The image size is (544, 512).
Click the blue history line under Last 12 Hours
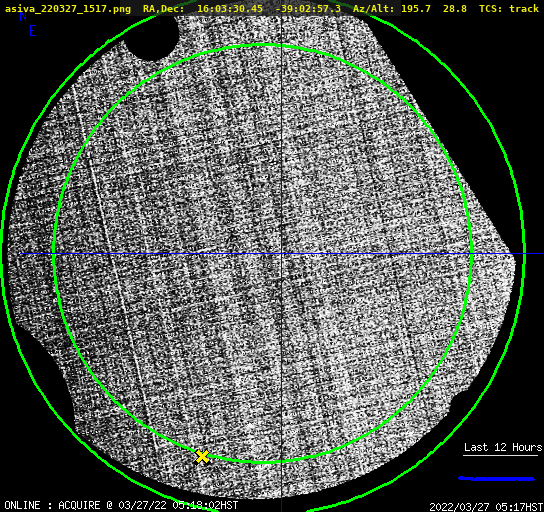pyautogui.click(x=496, y=478)
